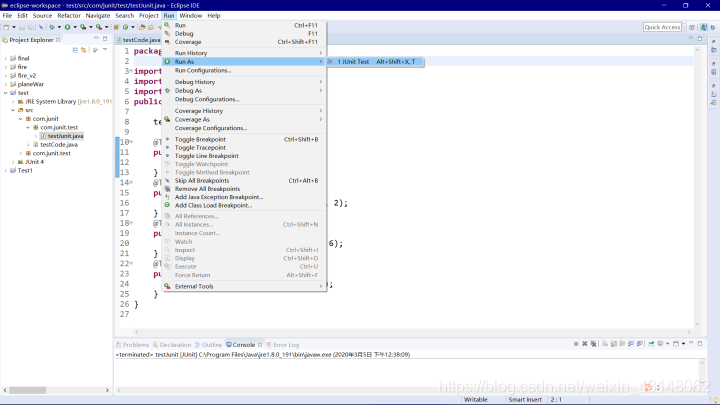
Task: Collapse the src folder node
Action: pos(13,110)
